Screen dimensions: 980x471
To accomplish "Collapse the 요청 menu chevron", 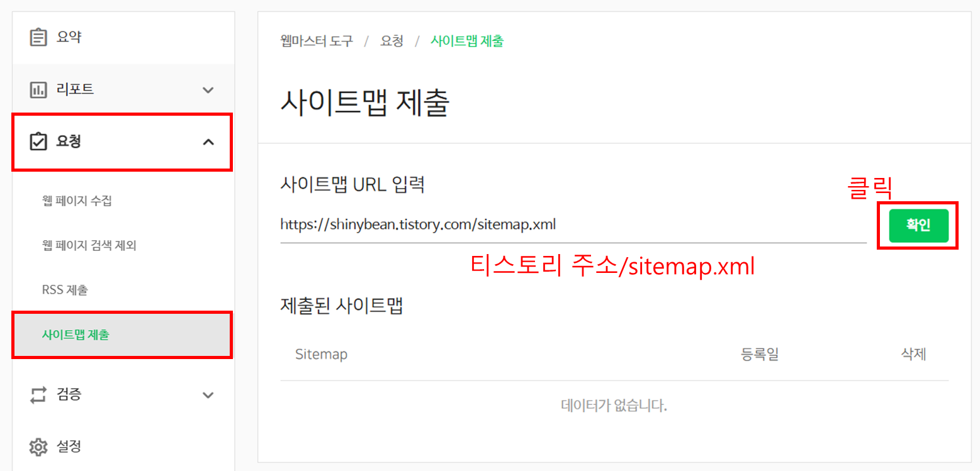I will (x=208, y=142).
